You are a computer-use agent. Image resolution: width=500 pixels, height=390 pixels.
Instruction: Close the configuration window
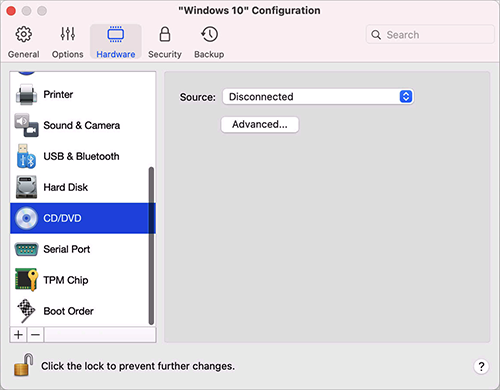coord(11,11)
